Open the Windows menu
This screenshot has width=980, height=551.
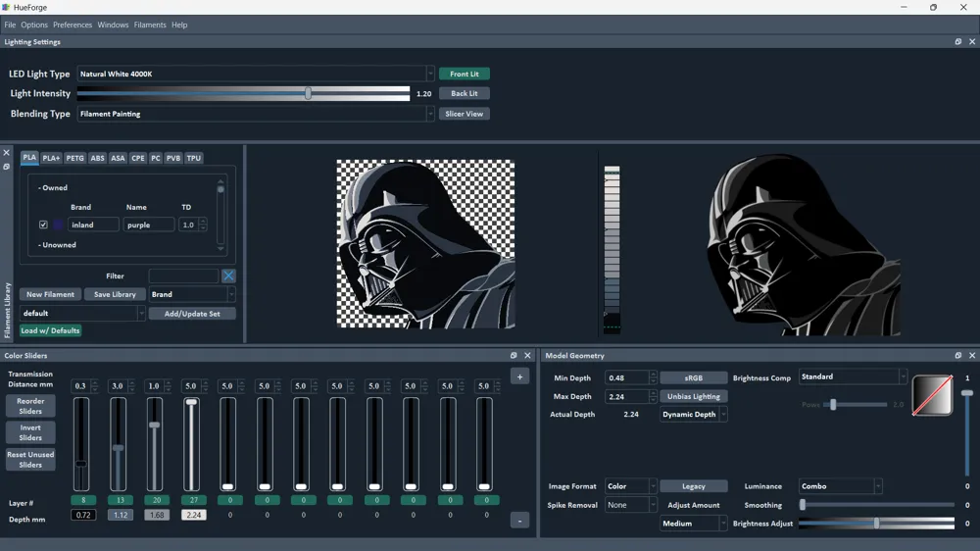113,25
